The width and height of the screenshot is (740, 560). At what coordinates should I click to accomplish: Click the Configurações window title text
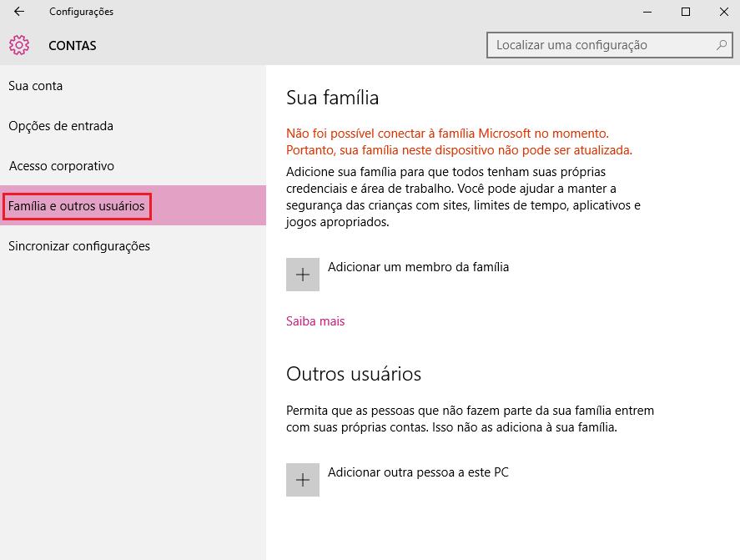click(81, 12)
